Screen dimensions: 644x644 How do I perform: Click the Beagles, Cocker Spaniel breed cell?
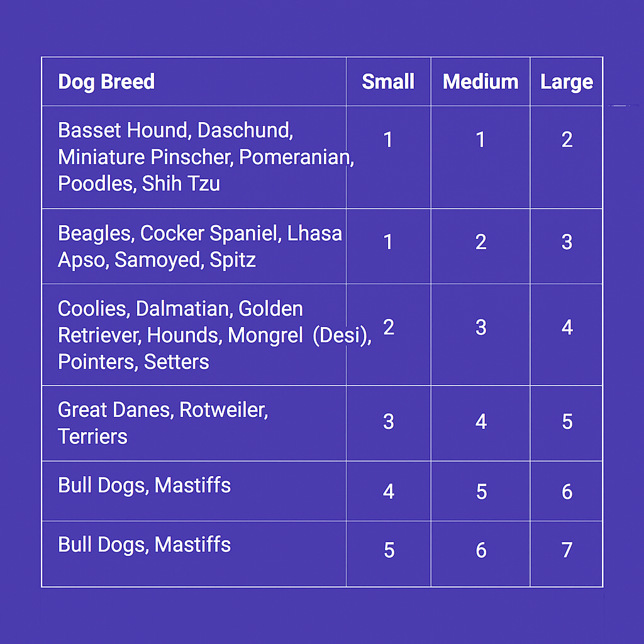(194, 247)
